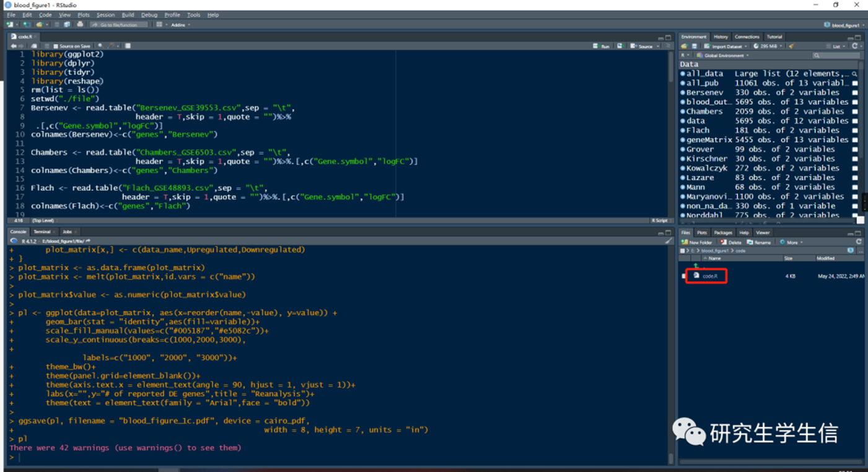View the Chambers data table grid icon
The image size is (868, 472).
pos(855,111)
